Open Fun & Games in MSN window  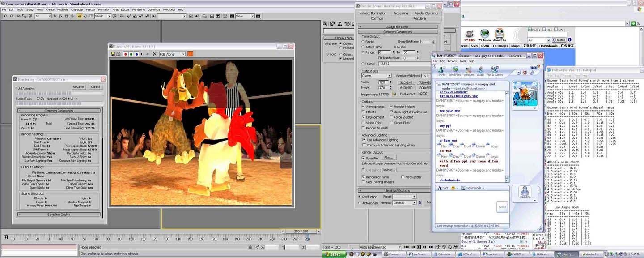tap(495, 71)
